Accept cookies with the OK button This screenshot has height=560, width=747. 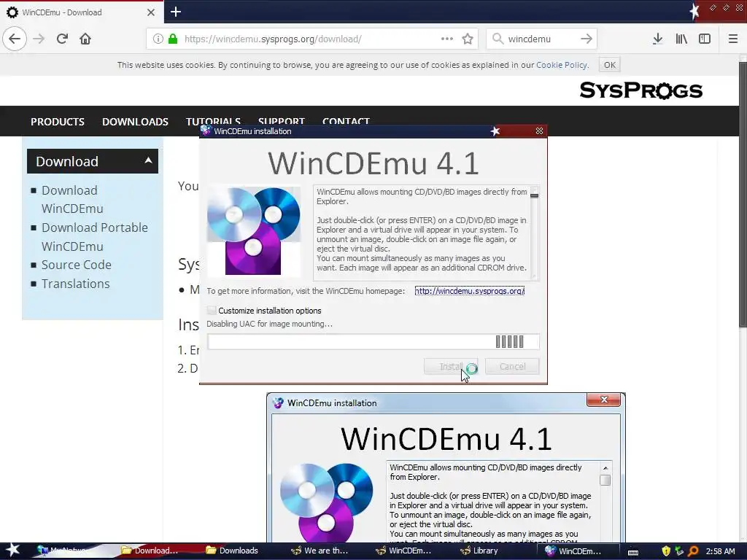[x=610, y=65]
